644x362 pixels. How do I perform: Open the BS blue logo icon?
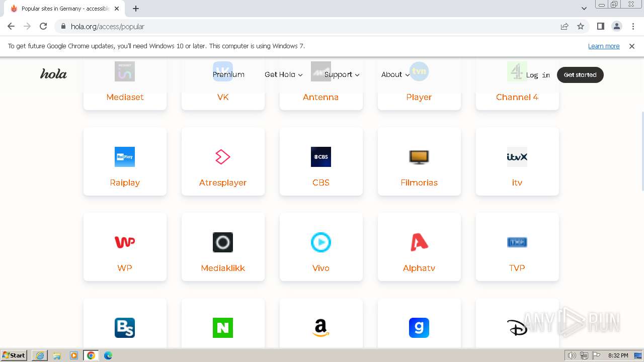pos(125,328)
